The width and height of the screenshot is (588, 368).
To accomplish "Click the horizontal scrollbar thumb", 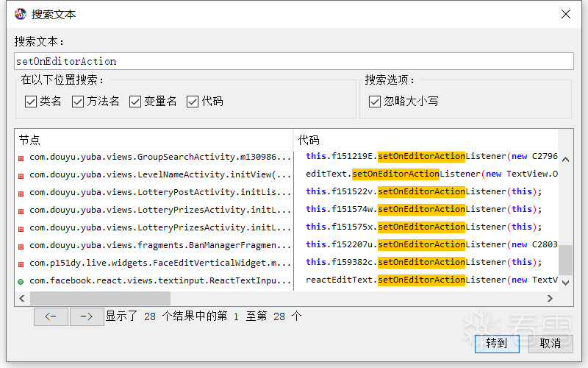I will click(100, 299).
